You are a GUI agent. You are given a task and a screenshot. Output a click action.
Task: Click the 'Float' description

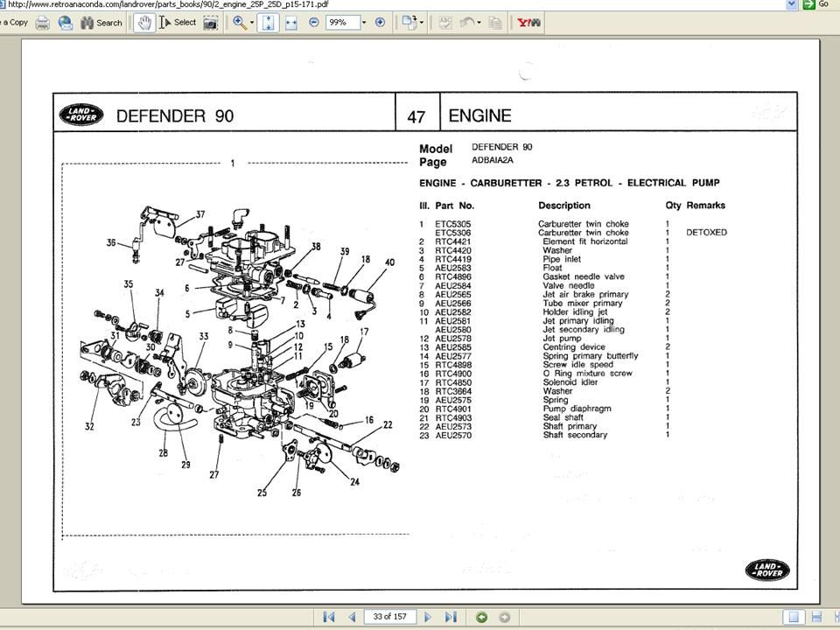pyautogui.click(x=552, y=268)
